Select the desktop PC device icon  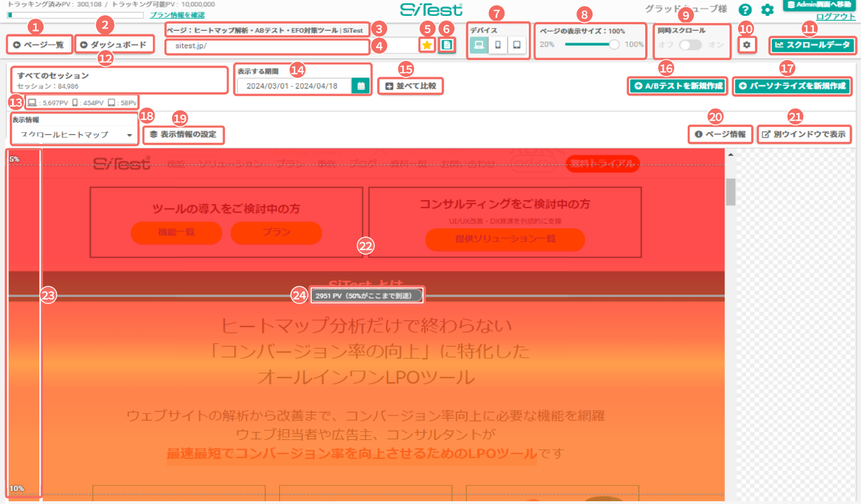[x=479, y=45]
